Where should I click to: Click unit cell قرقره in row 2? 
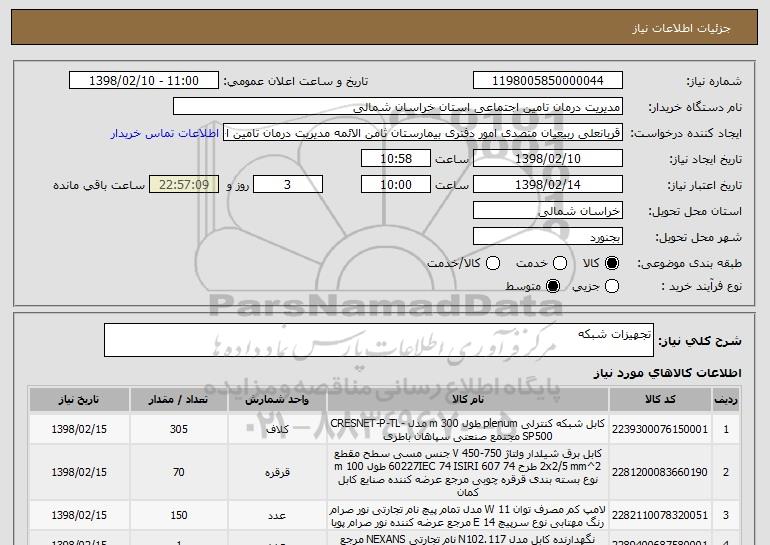click(x=277, y=472)
